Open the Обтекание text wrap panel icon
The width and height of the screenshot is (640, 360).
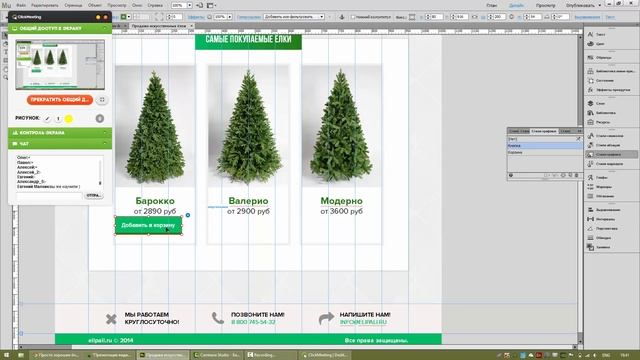point(590,196)
